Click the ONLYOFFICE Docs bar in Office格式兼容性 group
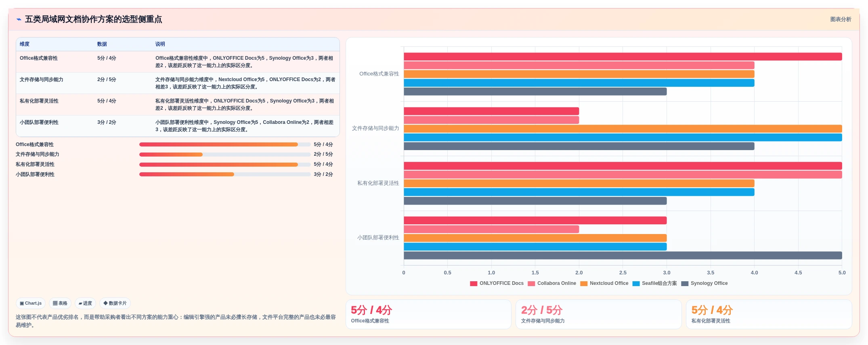 (x=623, y=56)
